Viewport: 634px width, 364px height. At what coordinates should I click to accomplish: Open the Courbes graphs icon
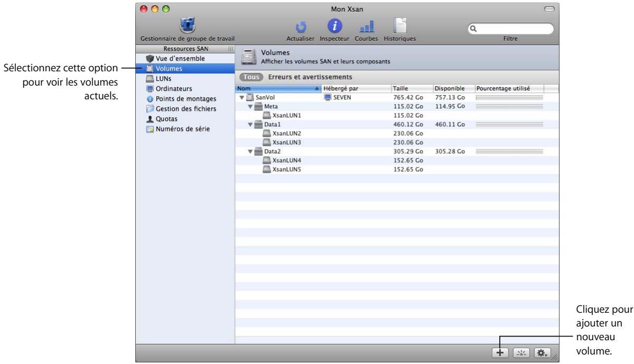(367, 26)
